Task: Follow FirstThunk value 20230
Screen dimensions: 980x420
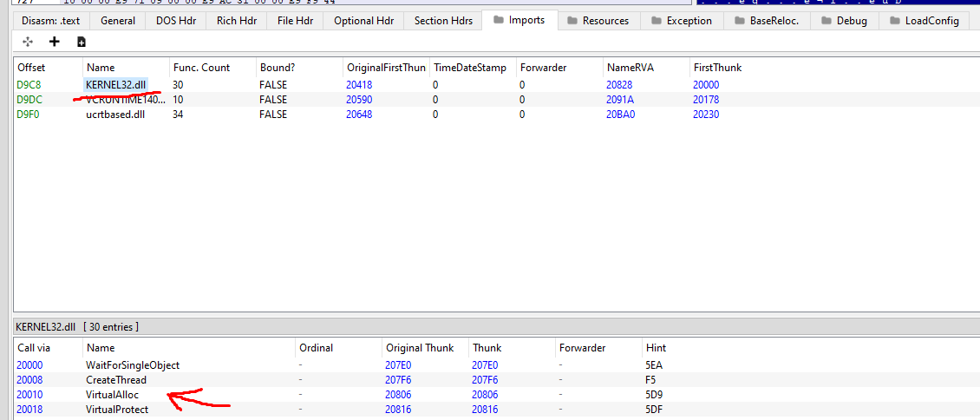Action: [706, 115]
